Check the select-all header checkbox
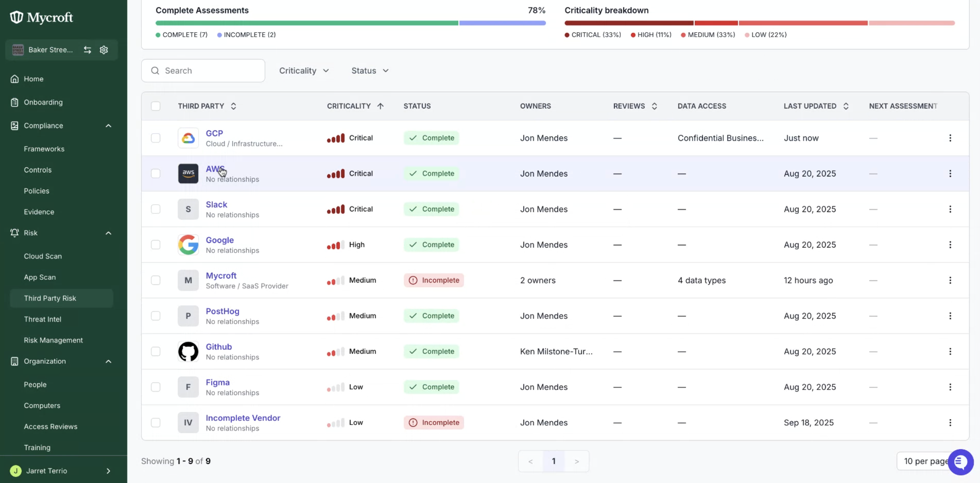This screenshot has width=980, height=483. (156, 106)
